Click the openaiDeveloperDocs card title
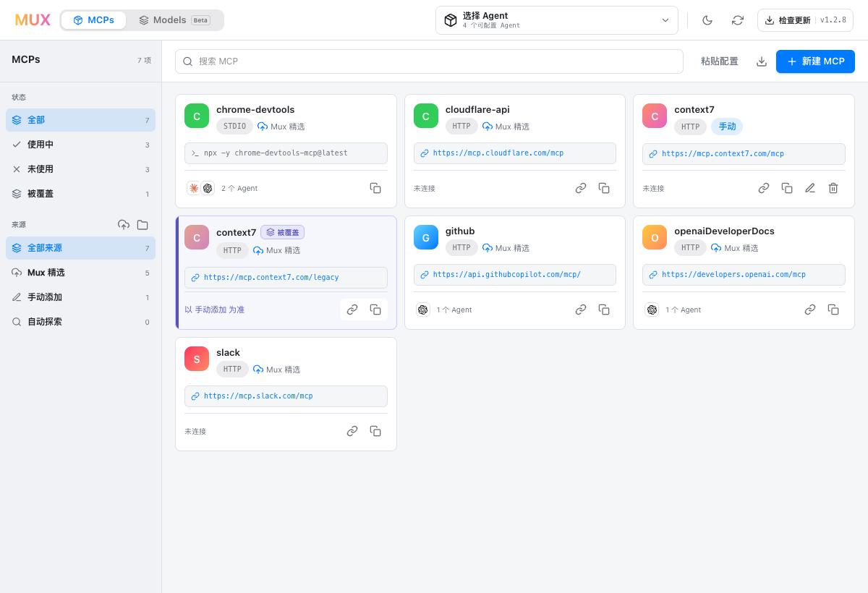The image size is (868, 593). [724, 231]
